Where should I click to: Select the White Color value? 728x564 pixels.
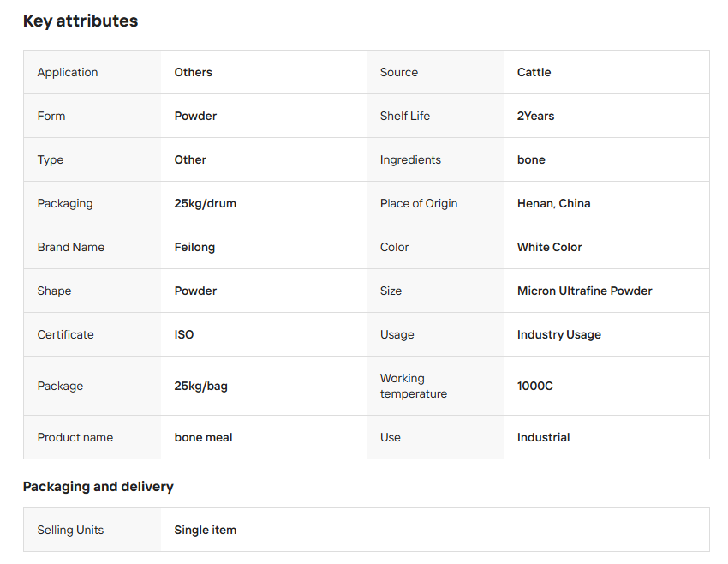549,247
